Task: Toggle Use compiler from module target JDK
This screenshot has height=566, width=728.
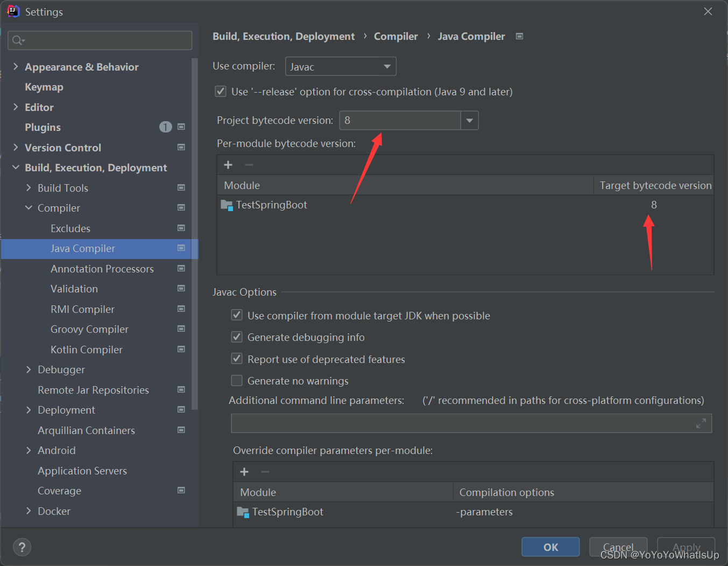Action: click(237, 315)
